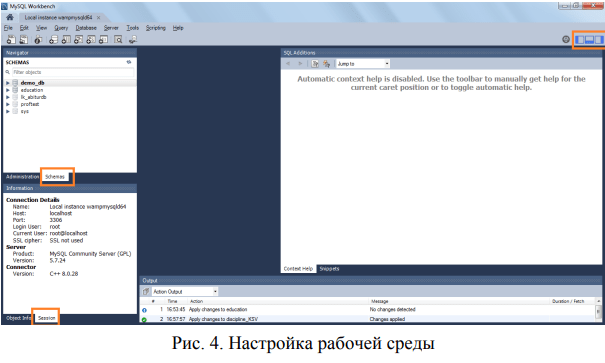
Task: Open inspector for selected object icon
Action: pos(38,39)
